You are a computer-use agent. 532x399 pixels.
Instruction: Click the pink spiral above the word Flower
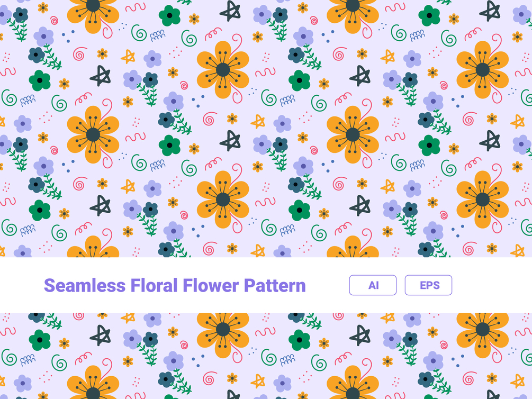coord(210,249)
